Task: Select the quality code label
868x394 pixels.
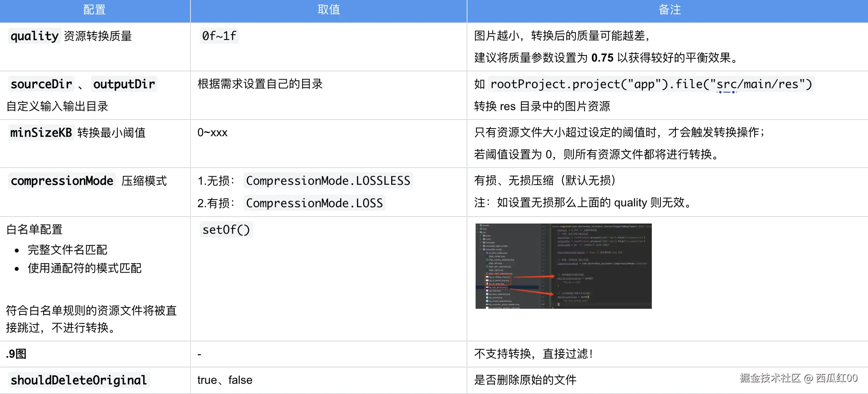Action: point(35,36)
